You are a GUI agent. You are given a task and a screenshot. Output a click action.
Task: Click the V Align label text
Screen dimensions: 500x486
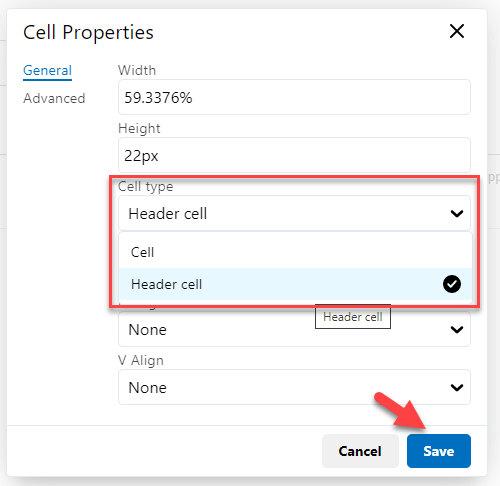[x=141, y=360]
